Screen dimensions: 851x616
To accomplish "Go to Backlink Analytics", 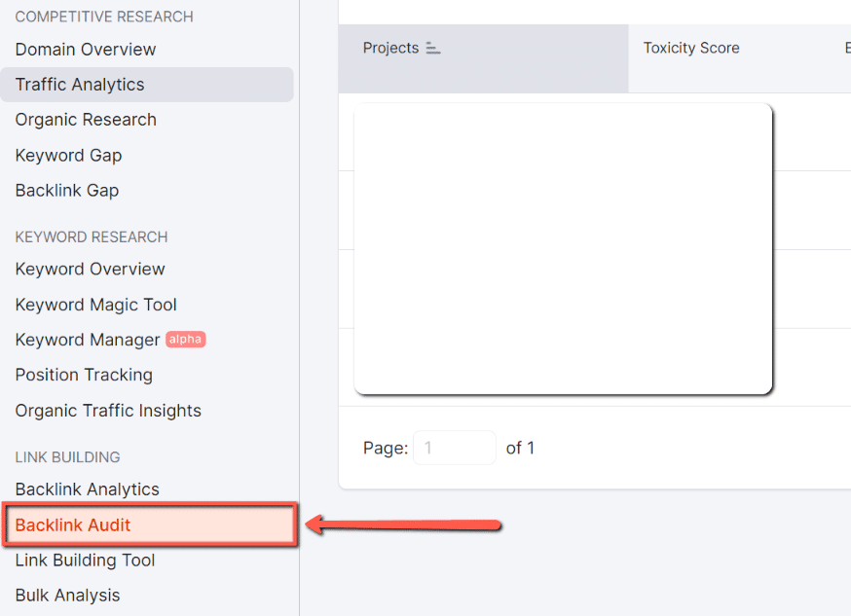I will (87, 489).
